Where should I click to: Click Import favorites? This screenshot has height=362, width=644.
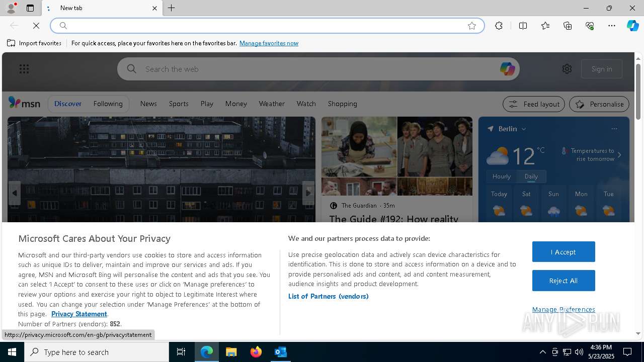point(34,43)
